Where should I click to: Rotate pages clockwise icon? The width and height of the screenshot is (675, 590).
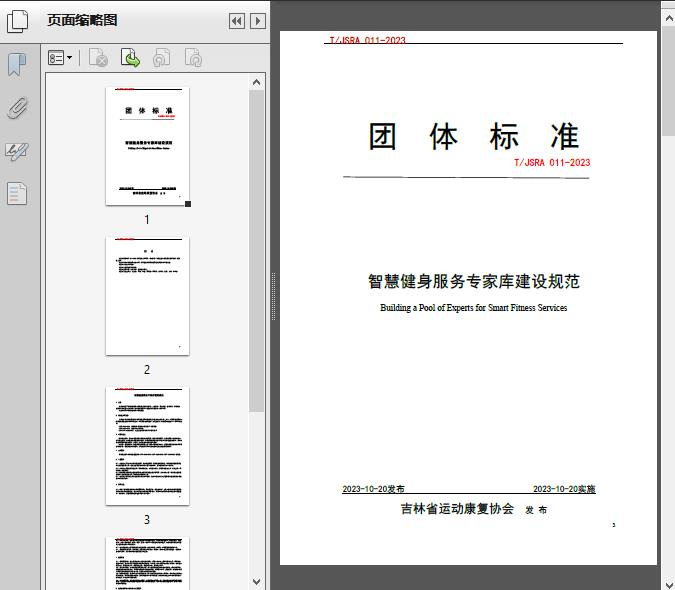(193, 58)
